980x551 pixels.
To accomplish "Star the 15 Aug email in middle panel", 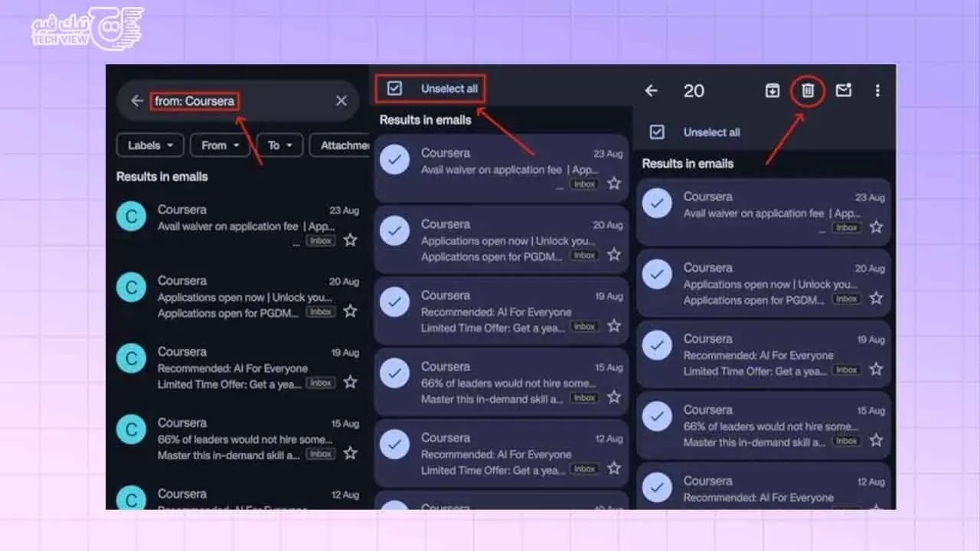I will pos(614,397).
